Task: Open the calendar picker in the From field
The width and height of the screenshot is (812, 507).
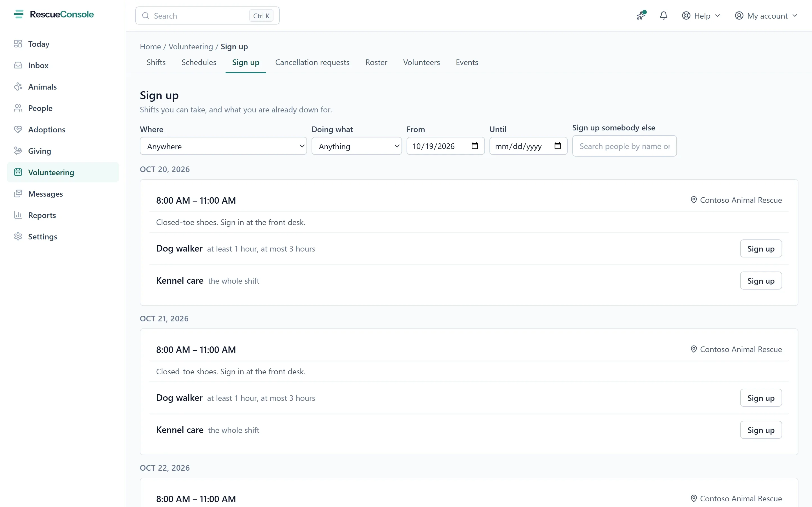Action: pyautogui.click(x=475, y=146)
